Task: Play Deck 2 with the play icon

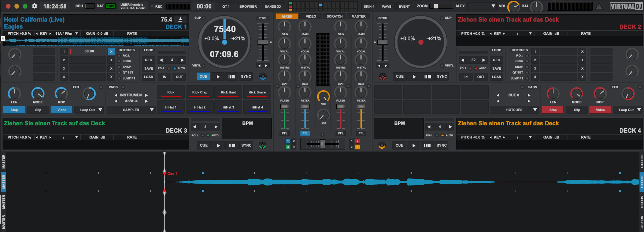Action: [414, 77]
